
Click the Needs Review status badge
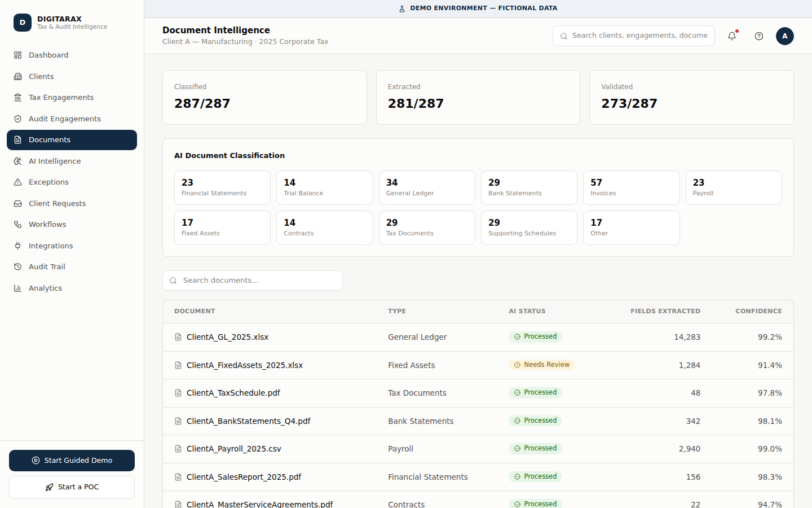click(541, 365)
